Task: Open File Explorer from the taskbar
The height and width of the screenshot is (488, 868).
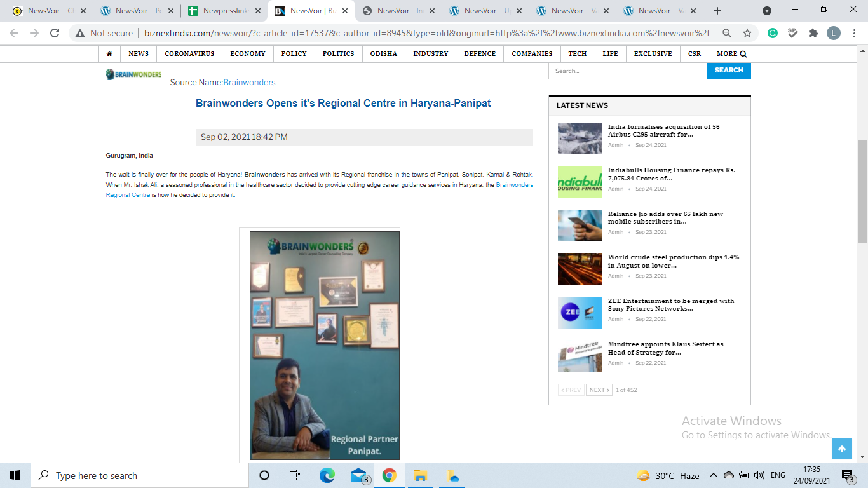Action: click(x=420, y=475)
